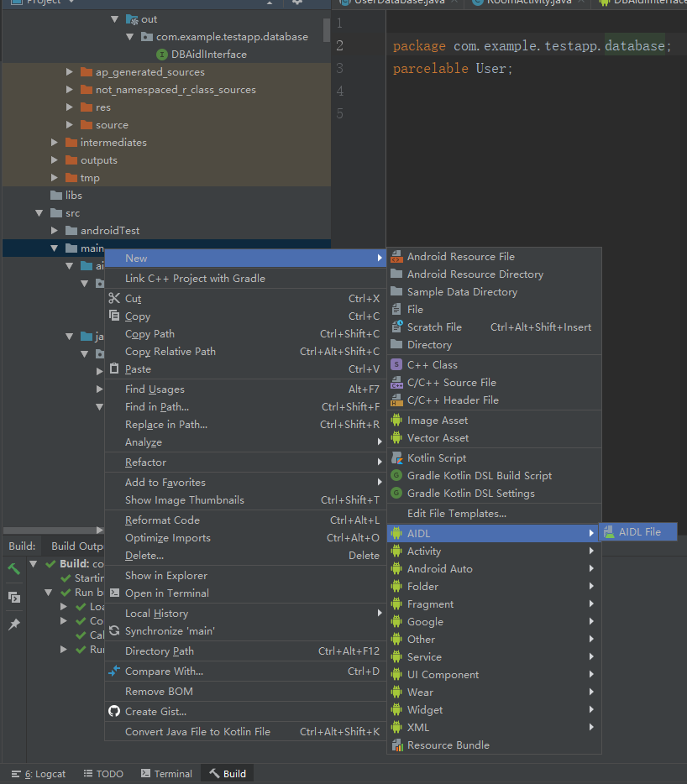Collapse the out folder
687x784 pixels.
(114, 19)
